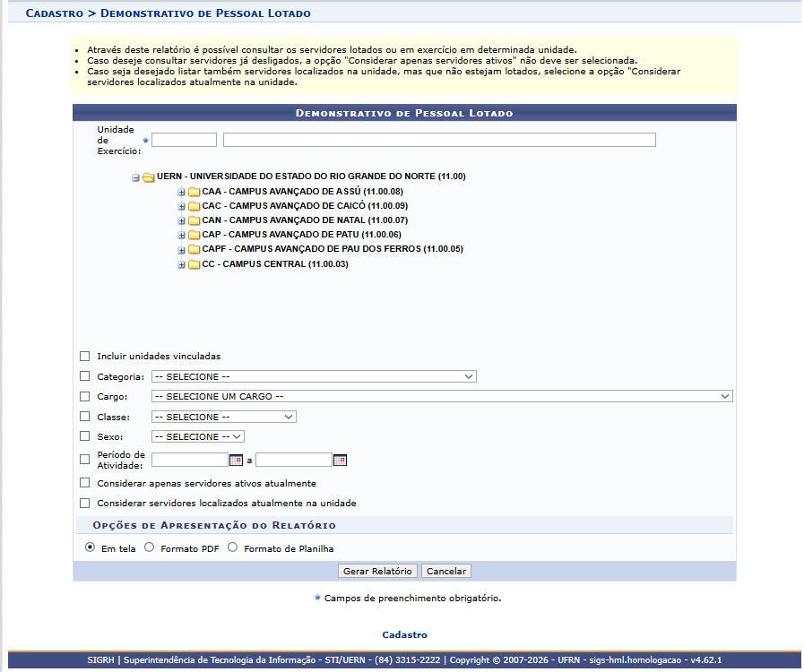
Task: Expand the CAN Campus Avançado de Natal node
Action: 182,221
